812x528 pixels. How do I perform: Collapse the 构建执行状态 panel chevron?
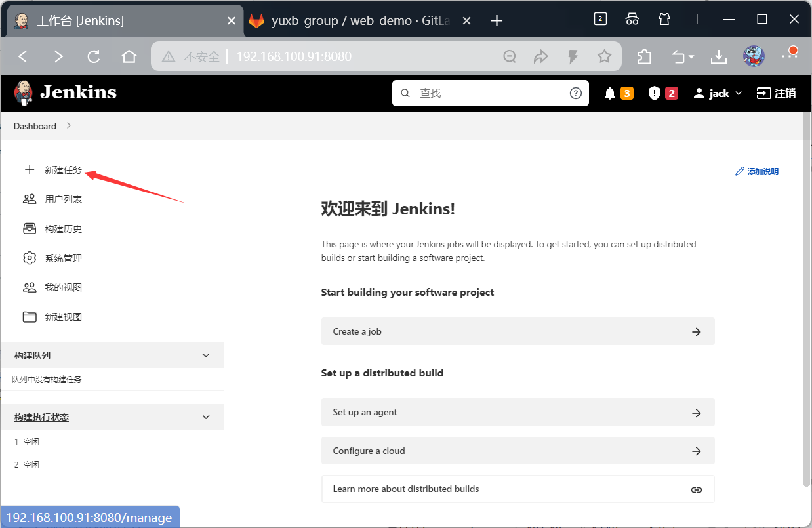[206, 417]
